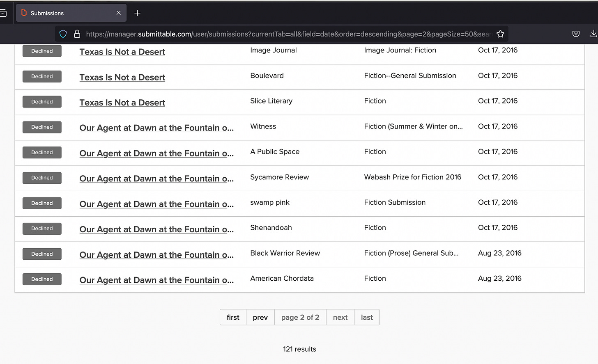Click the Declined badge in the Black Warrior Review row
Viewport: 598px width, 364px height.
tap(42, 254)
